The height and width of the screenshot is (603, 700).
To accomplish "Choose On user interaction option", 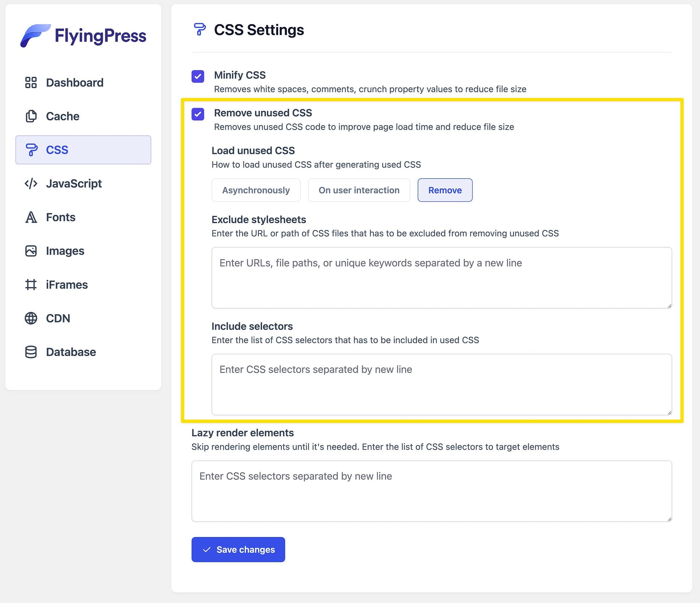I will (x=359, y=190).
